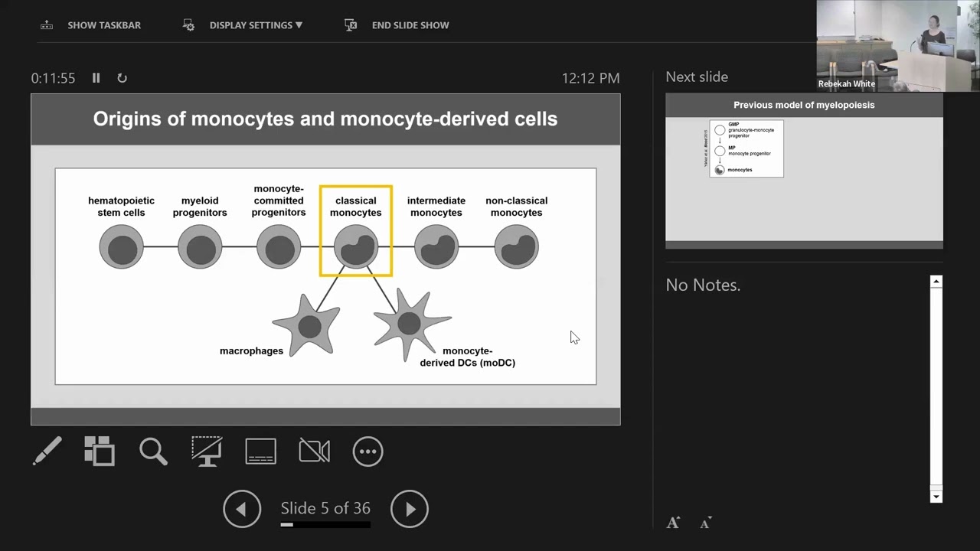Screen dimensions: 980x551
Task: Click the elapsed time 0:11:55
Action: (x=53, y=78)
